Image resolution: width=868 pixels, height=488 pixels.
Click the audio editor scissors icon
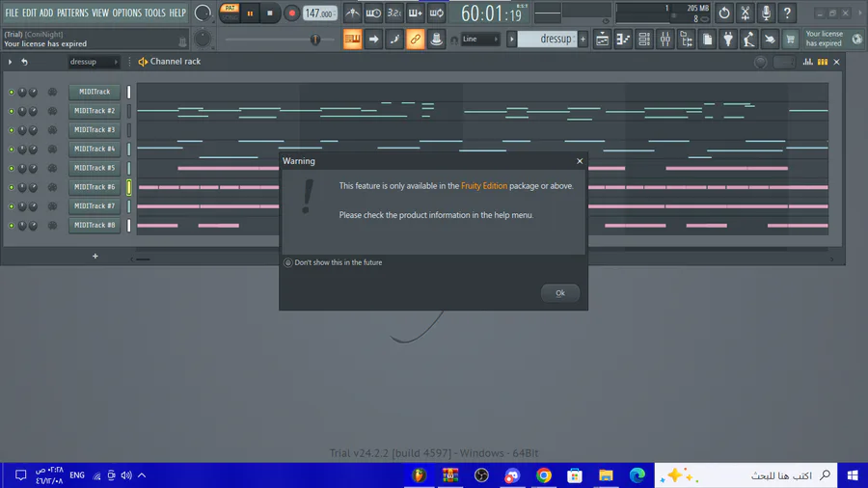coord(746,13)
